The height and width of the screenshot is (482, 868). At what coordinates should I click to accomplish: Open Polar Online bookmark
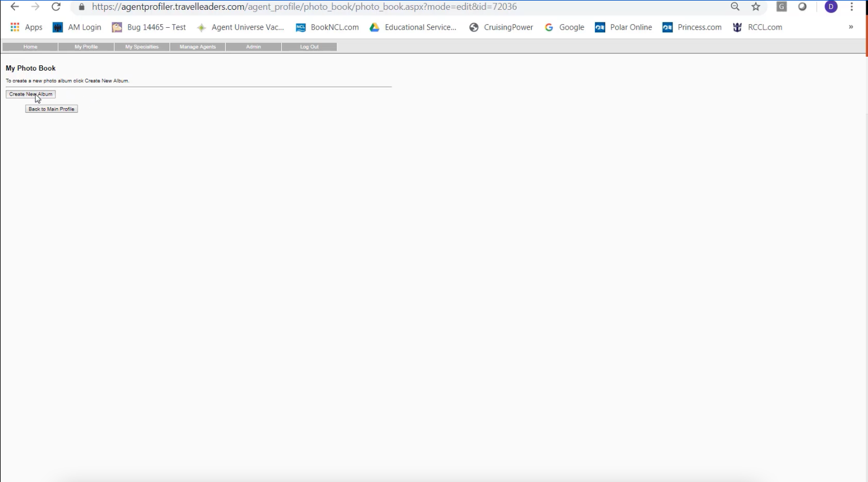(623, 27)
